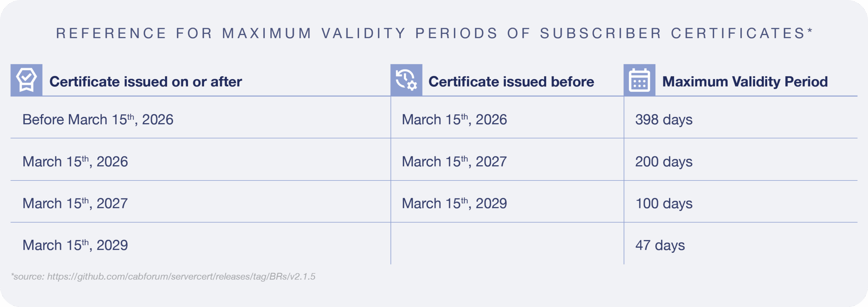868x307 pixels.
Task: Open the GitHub source link in footnote
Action: (x=181, y=276)
